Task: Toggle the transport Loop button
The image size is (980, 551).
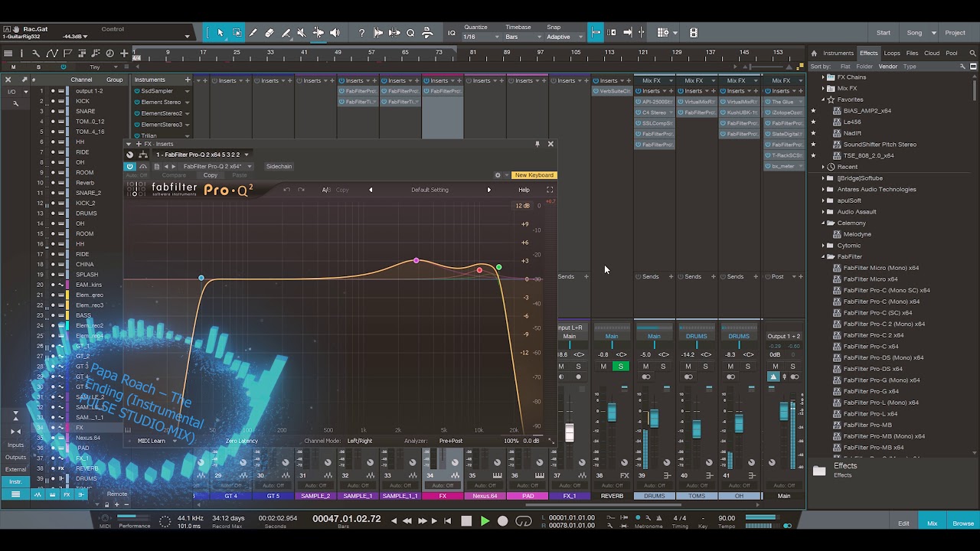Action: tap(524, 521)
